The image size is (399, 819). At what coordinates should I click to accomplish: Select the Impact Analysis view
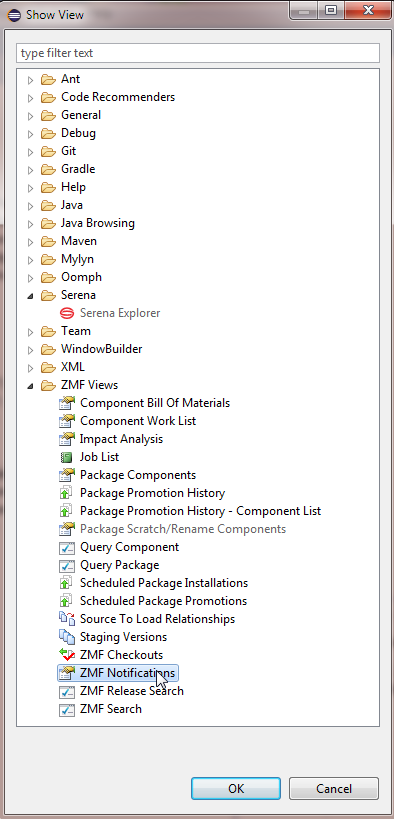point(121,439)
